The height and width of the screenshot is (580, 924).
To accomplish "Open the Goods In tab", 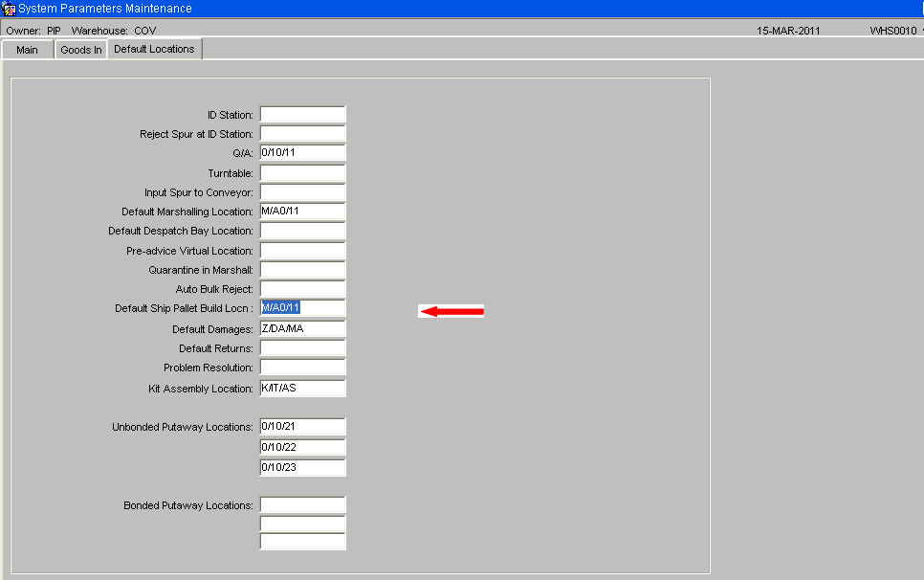I will coord(81,50).
